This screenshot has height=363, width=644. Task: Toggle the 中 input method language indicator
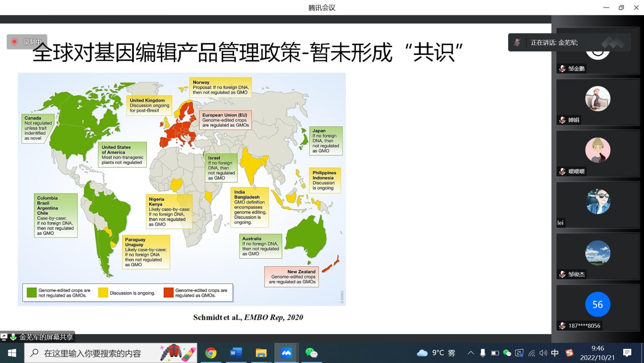(555, 353)
